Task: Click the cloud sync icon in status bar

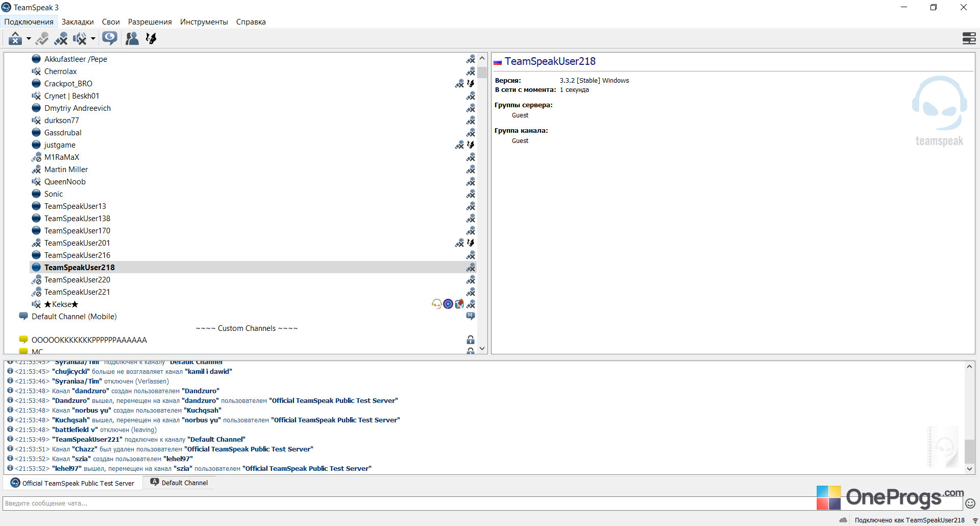Action: click(x=843, y=520)
